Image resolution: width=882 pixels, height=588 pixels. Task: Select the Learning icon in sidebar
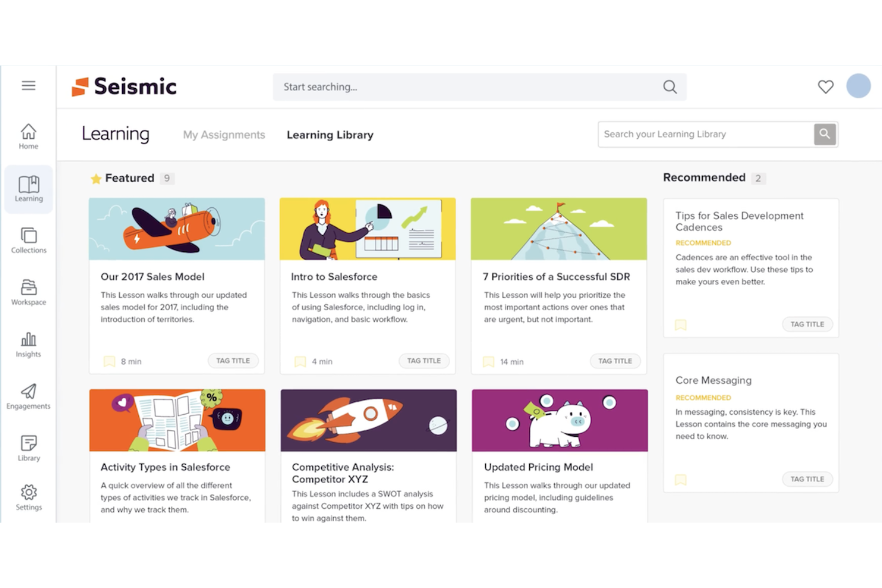pos(28,189)
